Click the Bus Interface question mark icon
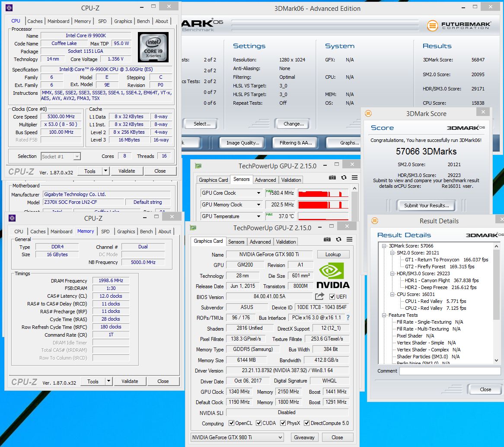 348,318
